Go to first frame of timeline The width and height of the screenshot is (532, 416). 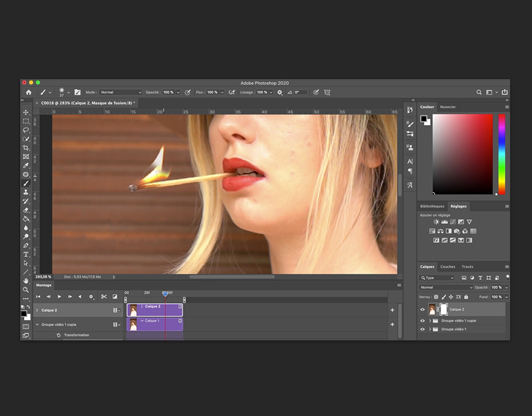pos(38,297)
